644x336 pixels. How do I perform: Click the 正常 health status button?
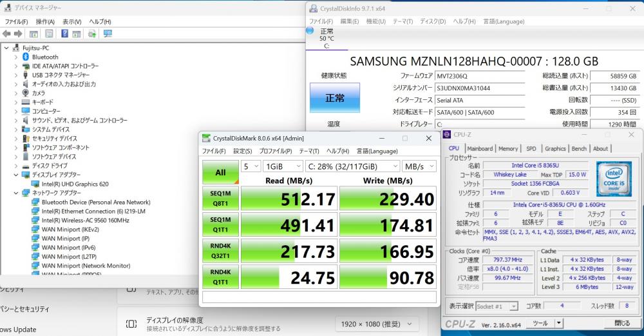click(x=335, y=98)
